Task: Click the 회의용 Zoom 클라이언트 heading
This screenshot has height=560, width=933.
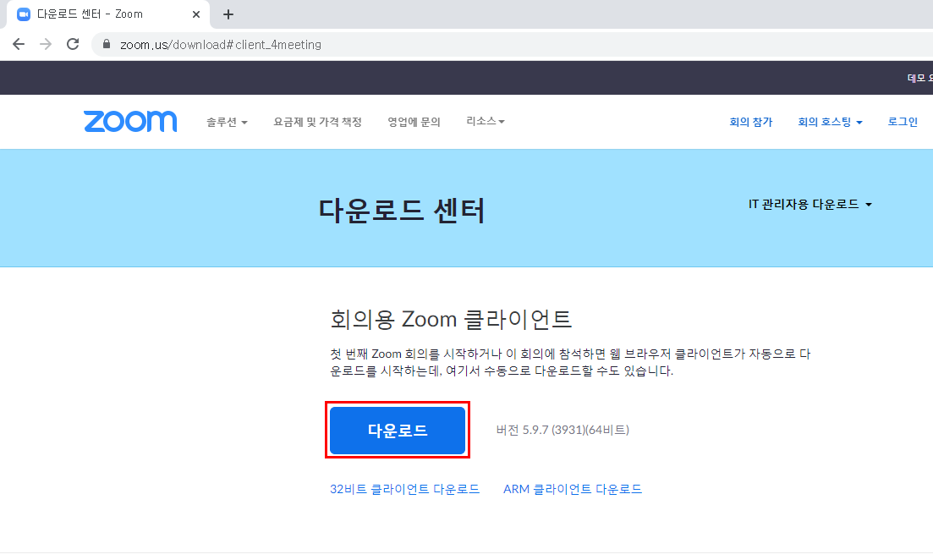Action: click(451, 319)
